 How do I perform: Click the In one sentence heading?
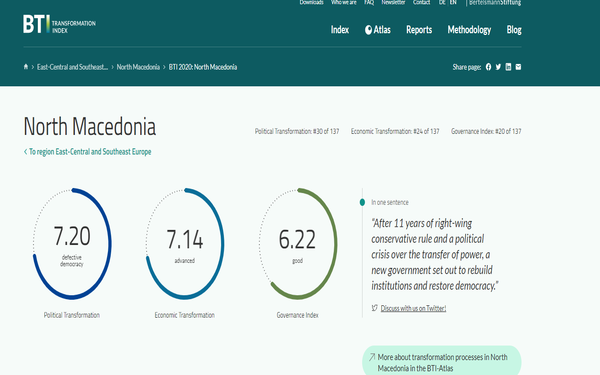coord(390,202)
